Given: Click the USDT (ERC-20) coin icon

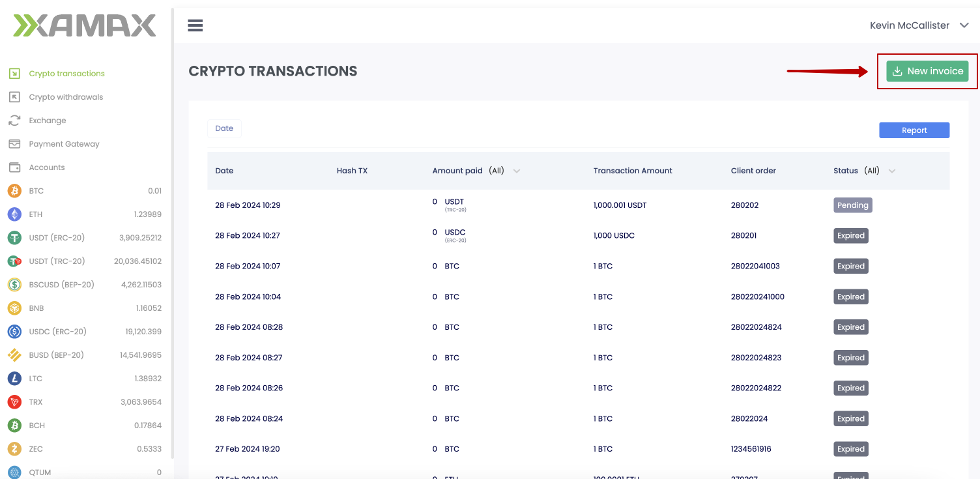Looking at the screenshot, I should 14,238.
